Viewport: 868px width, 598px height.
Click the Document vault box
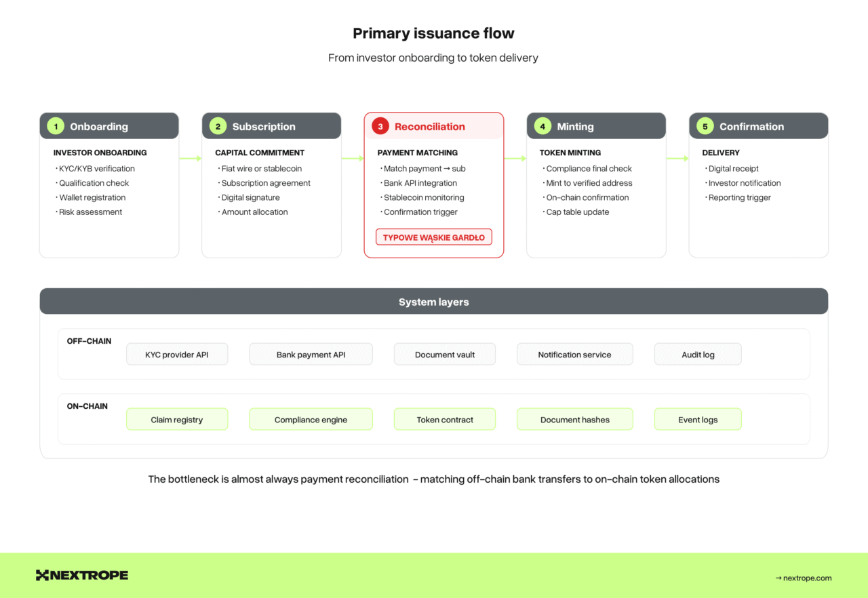click(445, 355)
